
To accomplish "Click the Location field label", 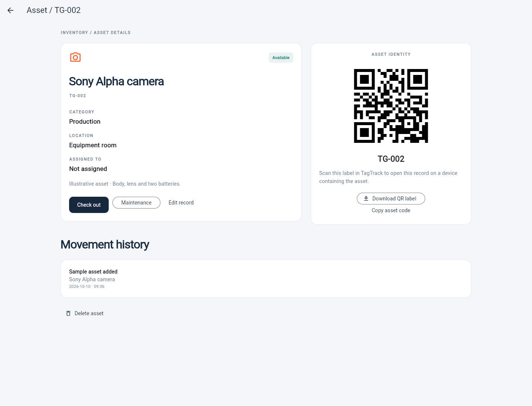I will 81,135.
